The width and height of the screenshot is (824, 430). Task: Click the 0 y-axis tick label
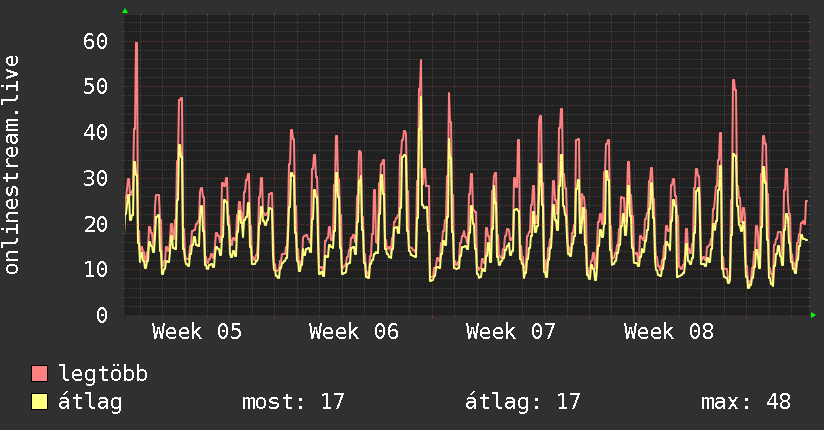(x=101, y=315)
